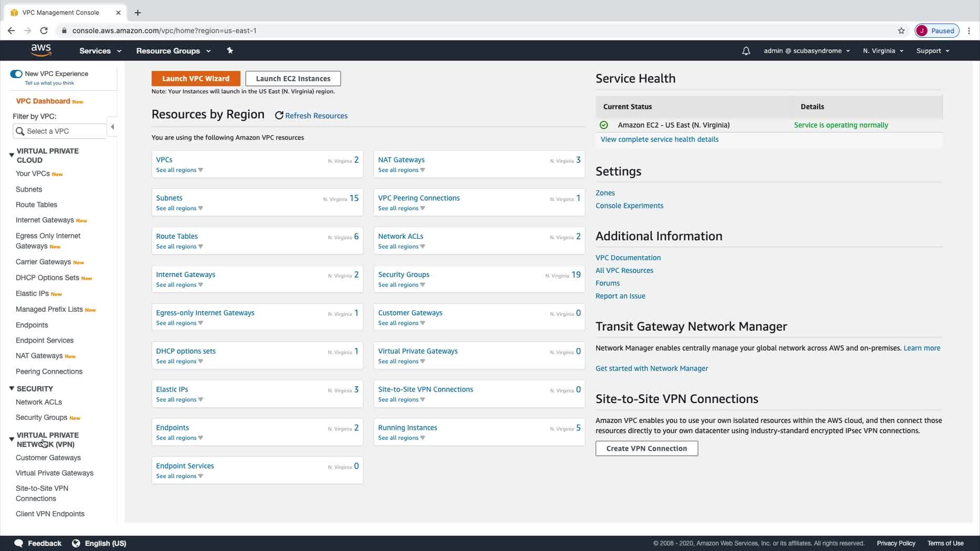Viewport: 980px width, 551px height.
Task: Open Endpoint Services in the sidebar
Action: coord(45,340)
